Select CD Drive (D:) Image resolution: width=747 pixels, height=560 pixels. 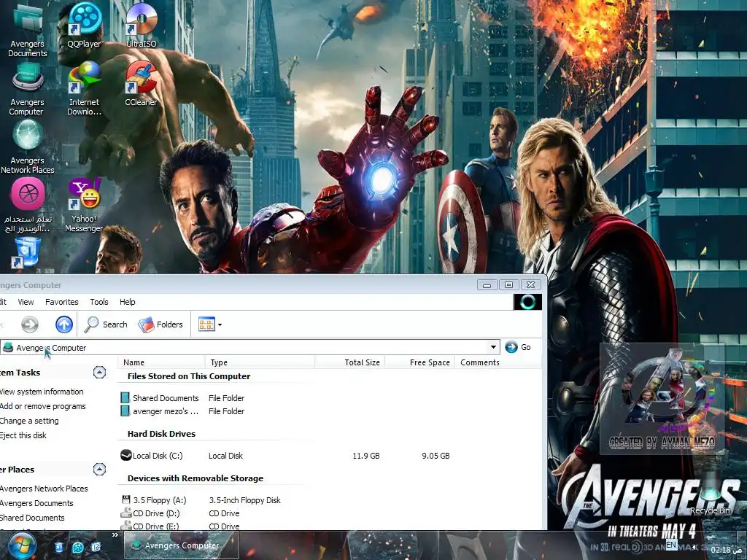pyautogui.click(x=150, y=513)
